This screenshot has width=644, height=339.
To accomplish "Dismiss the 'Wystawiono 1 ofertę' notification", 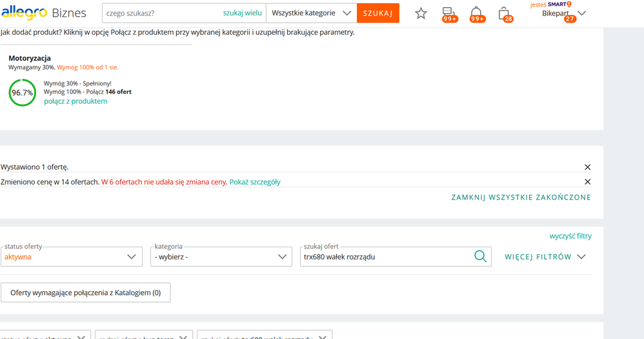I will 587,167.
